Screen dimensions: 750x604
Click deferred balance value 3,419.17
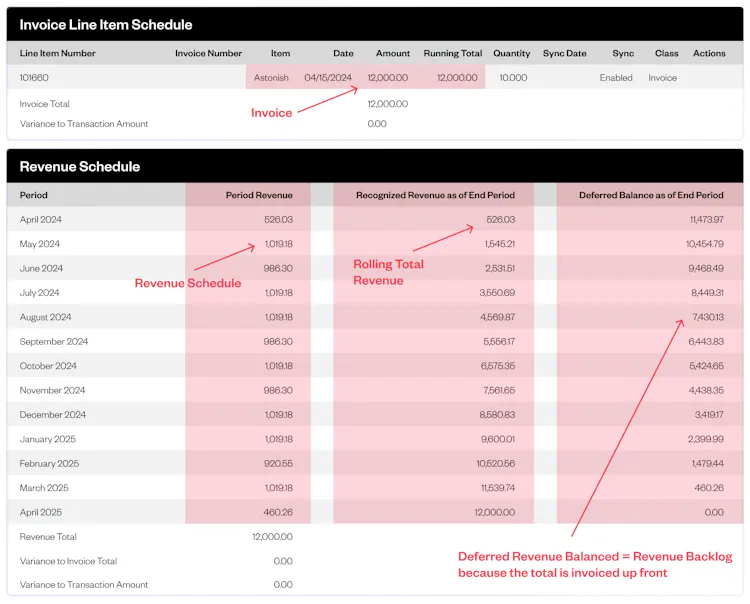coord(709,415)
